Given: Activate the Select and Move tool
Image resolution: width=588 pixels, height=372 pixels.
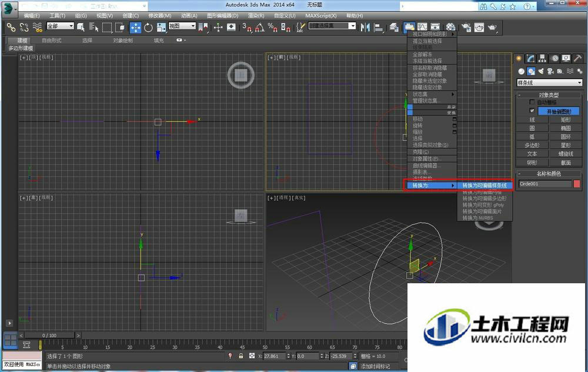Looking at the screenshot, I should [135, 28].
